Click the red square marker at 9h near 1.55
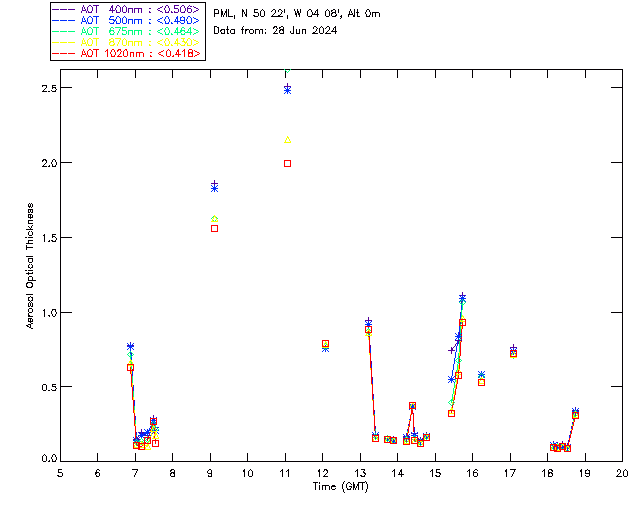 point(214,229)
